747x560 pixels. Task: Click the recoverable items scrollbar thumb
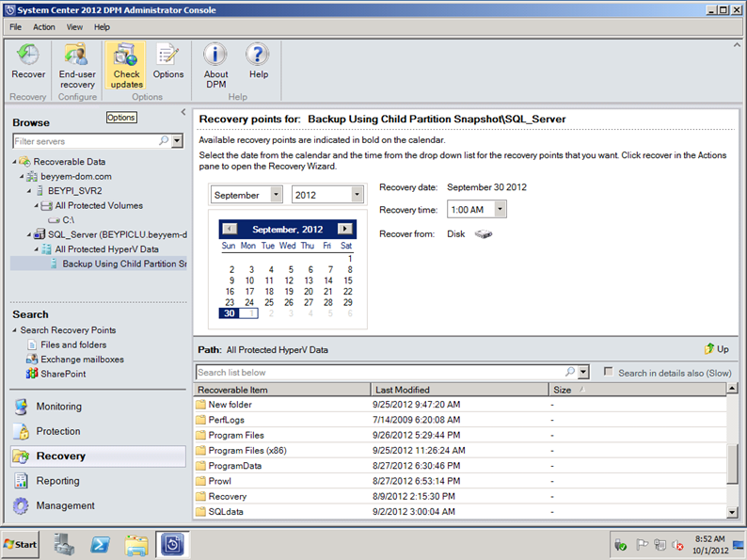click(732, 464)
